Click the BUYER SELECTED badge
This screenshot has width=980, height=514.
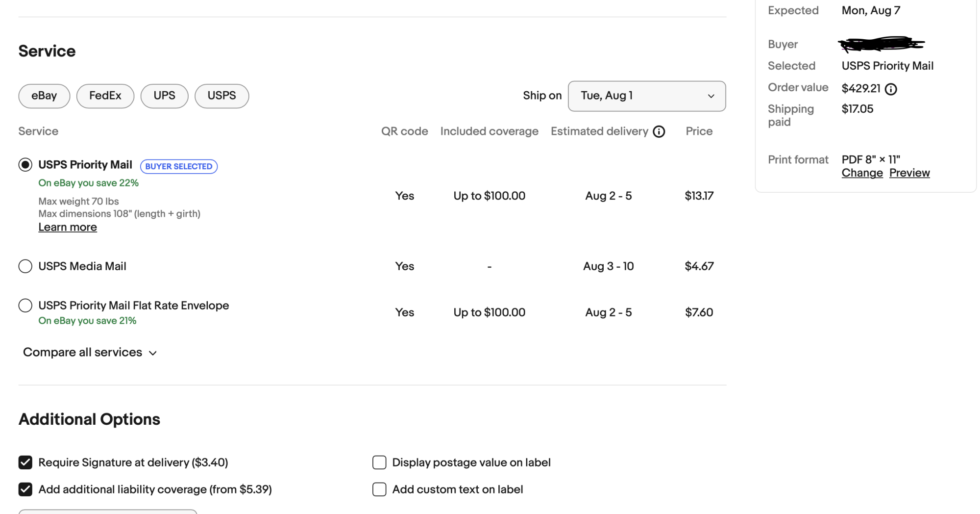[179, 167]
